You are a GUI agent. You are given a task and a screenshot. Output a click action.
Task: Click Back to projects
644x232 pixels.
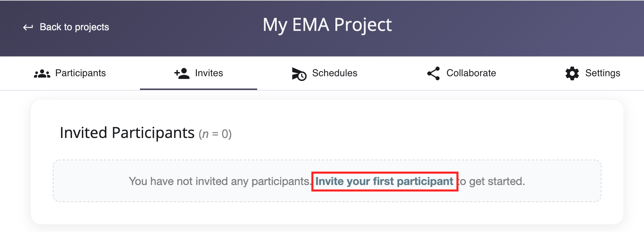click(74, 27)
